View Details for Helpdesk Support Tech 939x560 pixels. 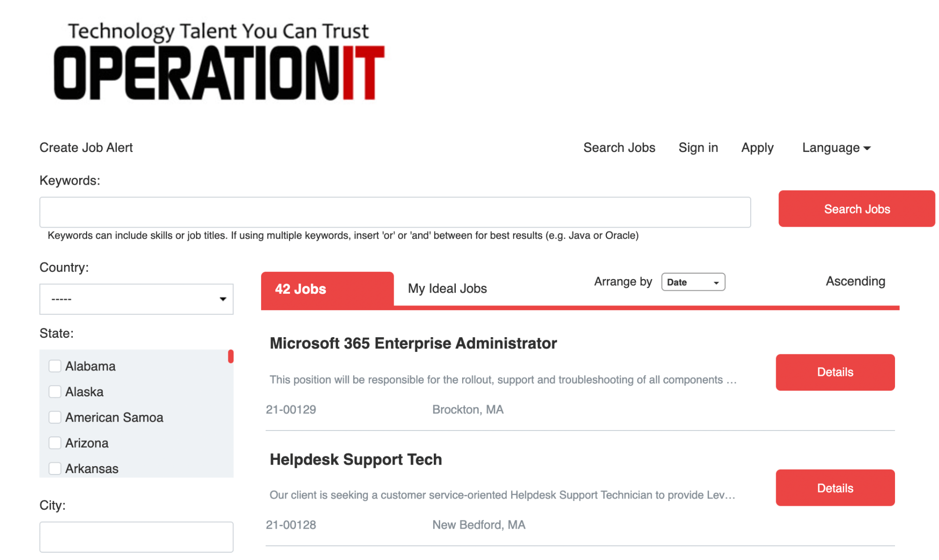[835, 488]
